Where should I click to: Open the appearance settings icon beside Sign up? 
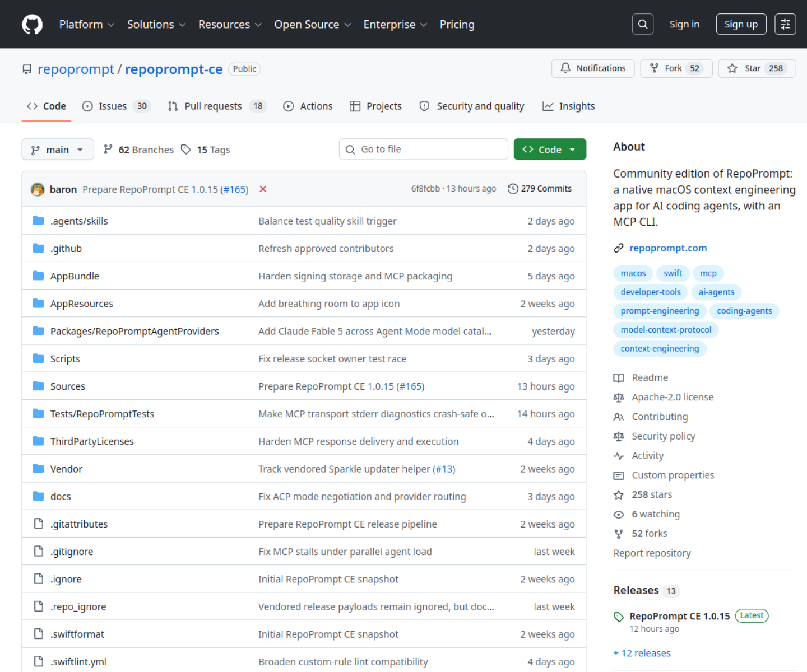click(x=785, y=24)
